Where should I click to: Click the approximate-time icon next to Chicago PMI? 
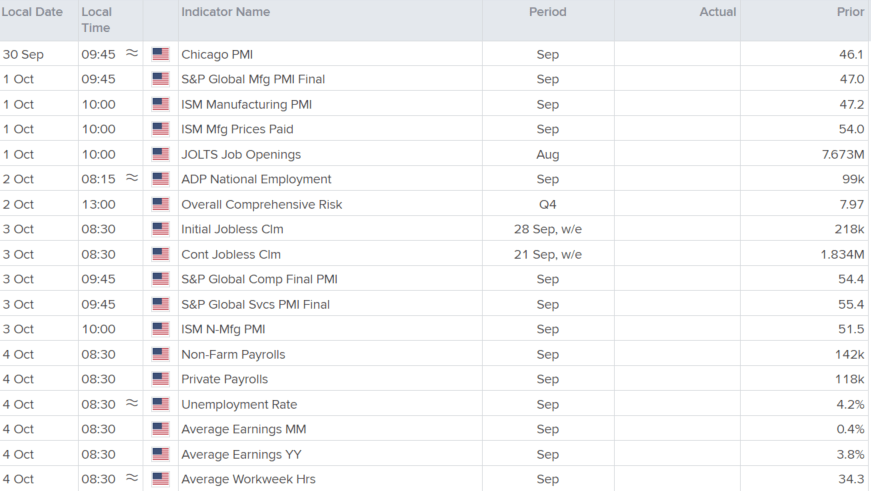tap(132, 53)
